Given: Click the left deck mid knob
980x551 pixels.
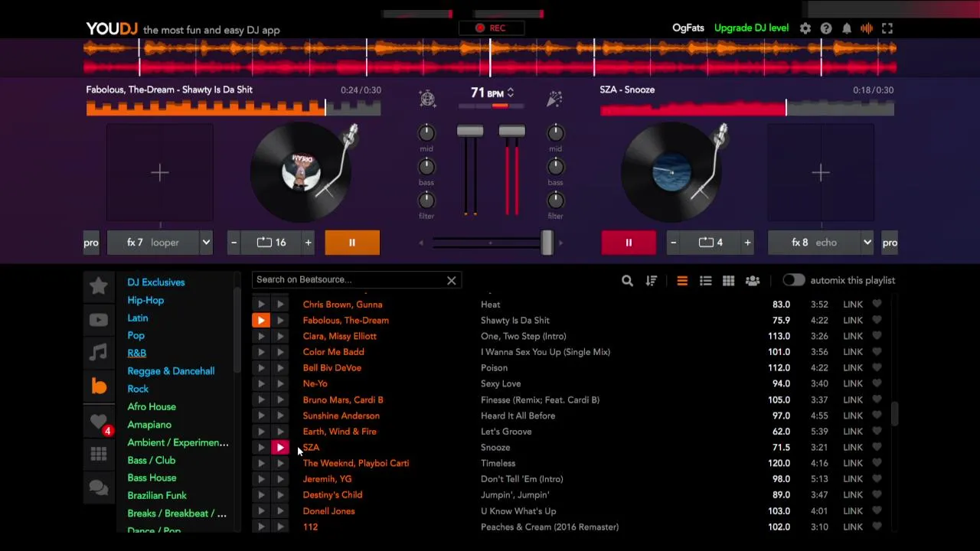Looking at the screenshot, I should (426, 132).
